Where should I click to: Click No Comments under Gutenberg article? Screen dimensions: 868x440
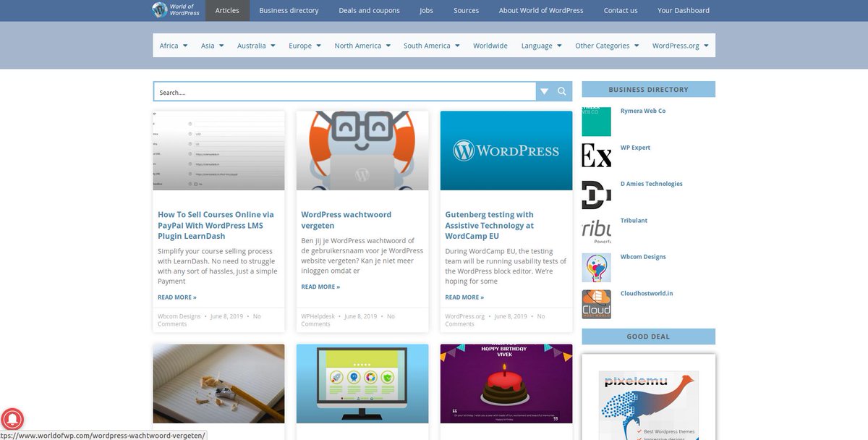point(495,320)
